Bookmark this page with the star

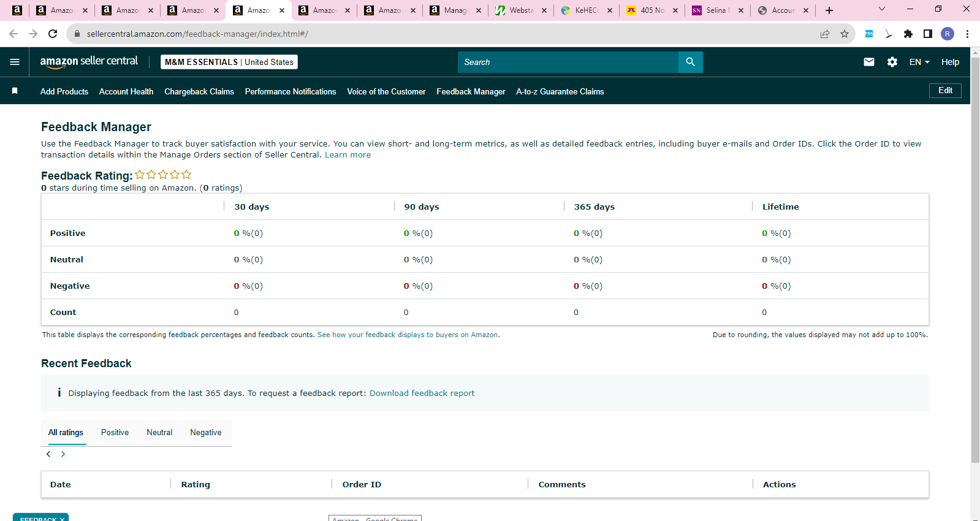[845, 34]
